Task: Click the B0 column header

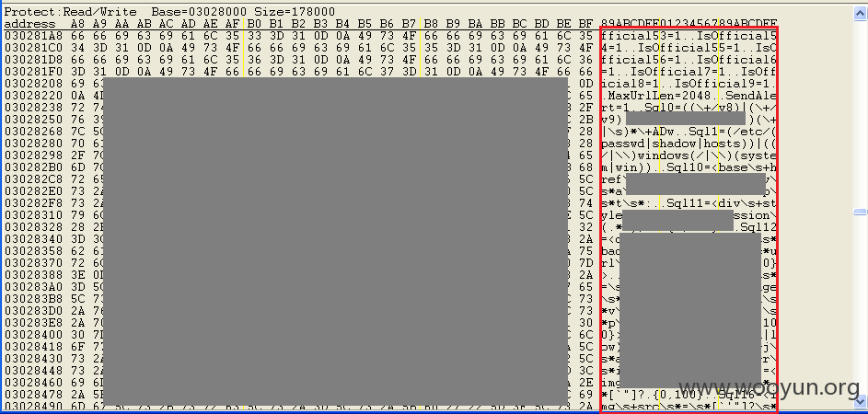Action: coord(254,24)
